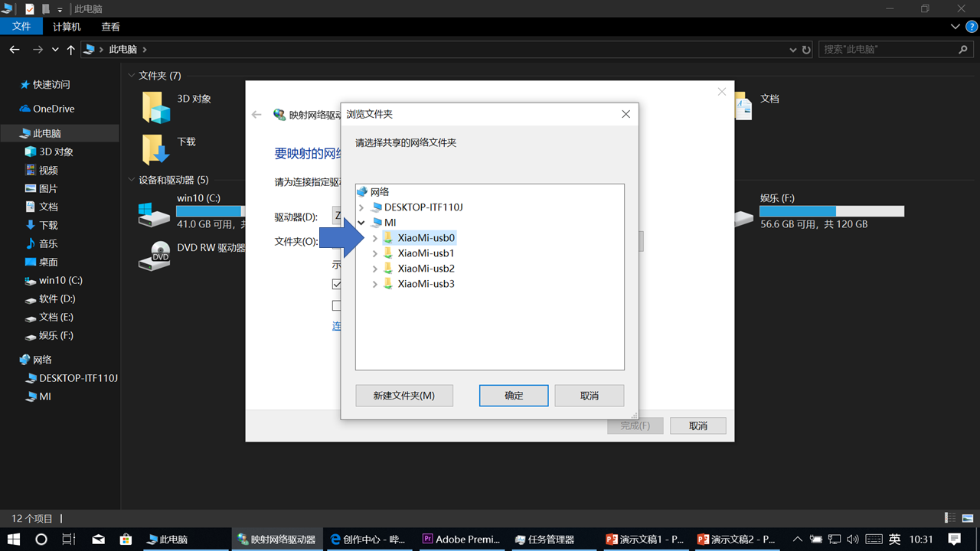This screenshot has height=551, width=980.
Task: Select 网络 root in the browse folder tree
Action: click(373, 192)
